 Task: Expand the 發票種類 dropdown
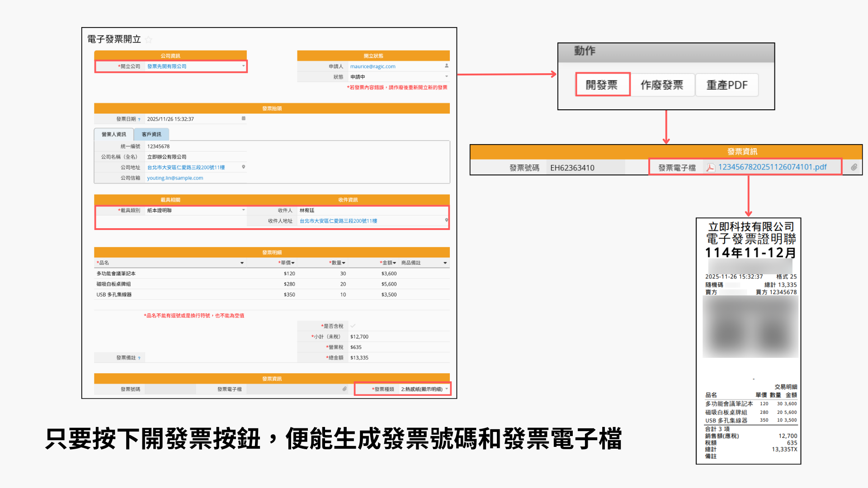[x=446, y=389]
